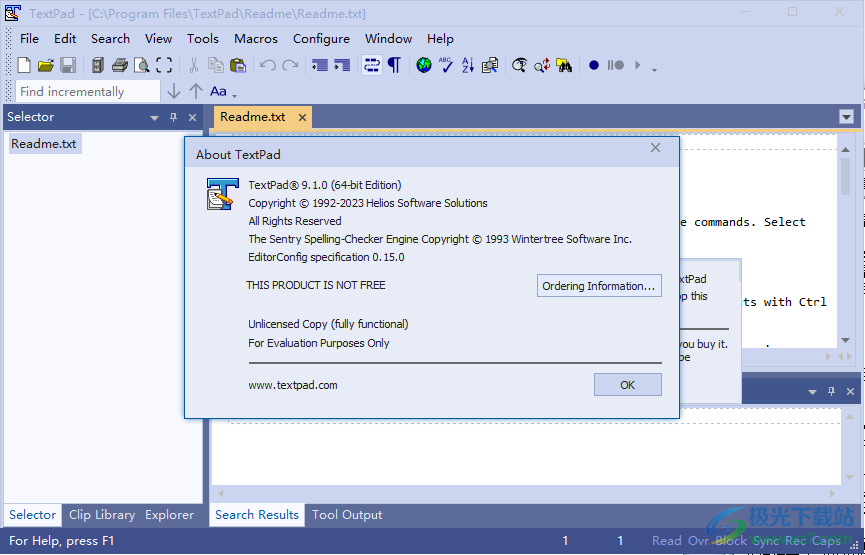Viewport: 865px width, 555px height.
Task: Click OK in About TextPad dialog
Action: (628, 385)
